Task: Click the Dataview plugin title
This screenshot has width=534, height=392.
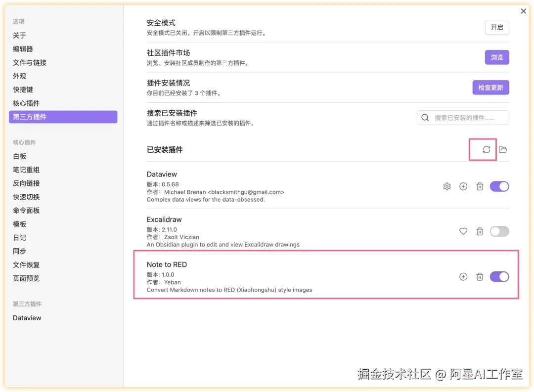Action: [162, 174]
